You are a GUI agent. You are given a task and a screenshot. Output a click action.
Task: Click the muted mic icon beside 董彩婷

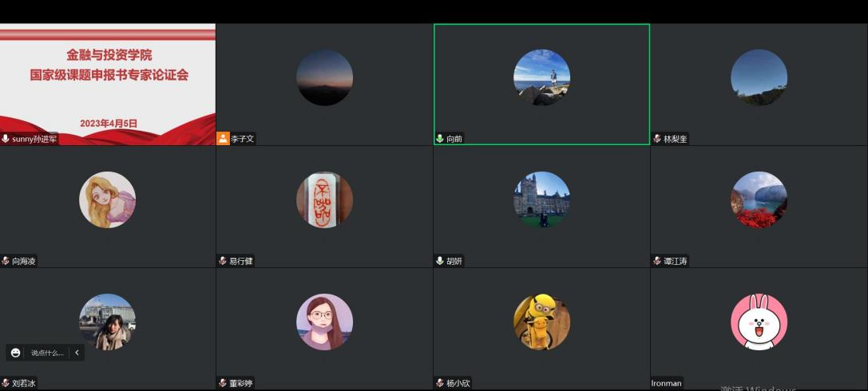pos(223,383)
